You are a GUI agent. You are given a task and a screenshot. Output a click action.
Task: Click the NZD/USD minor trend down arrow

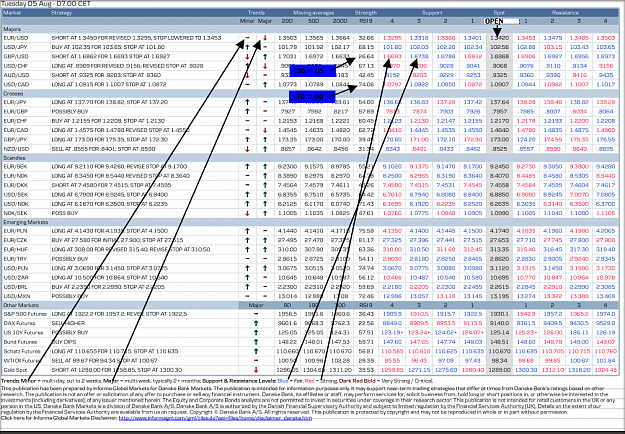(x=247, y=149)
